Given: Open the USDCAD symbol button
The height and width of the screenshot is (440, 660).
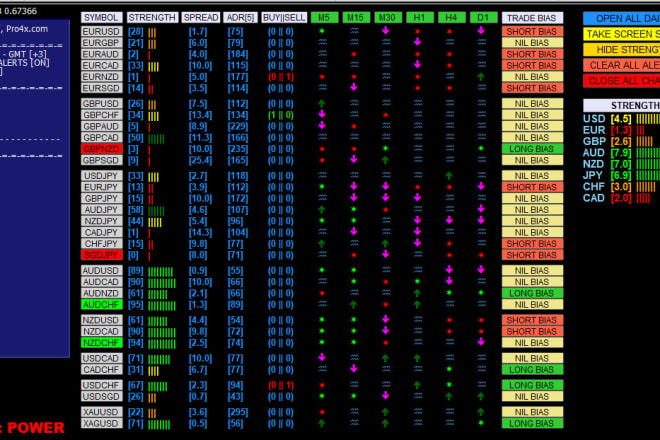Looking at the screenshot, I should pos(101,358).
